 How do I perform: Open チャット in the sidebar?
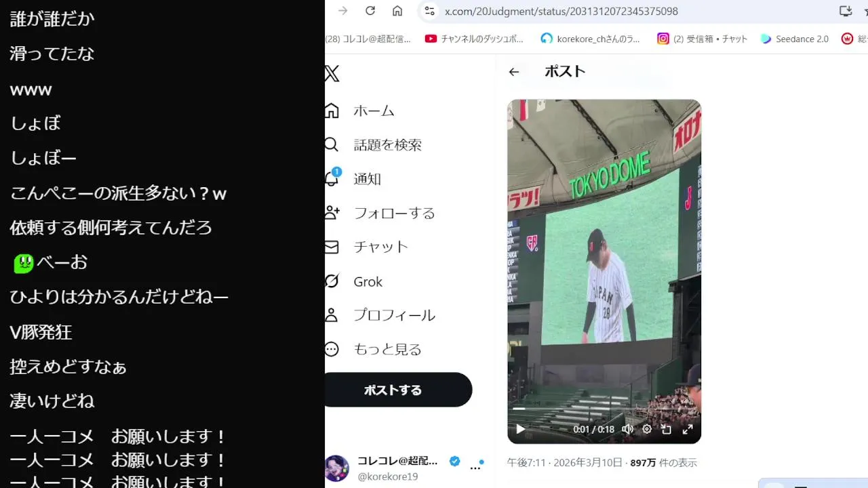(367, 247)
